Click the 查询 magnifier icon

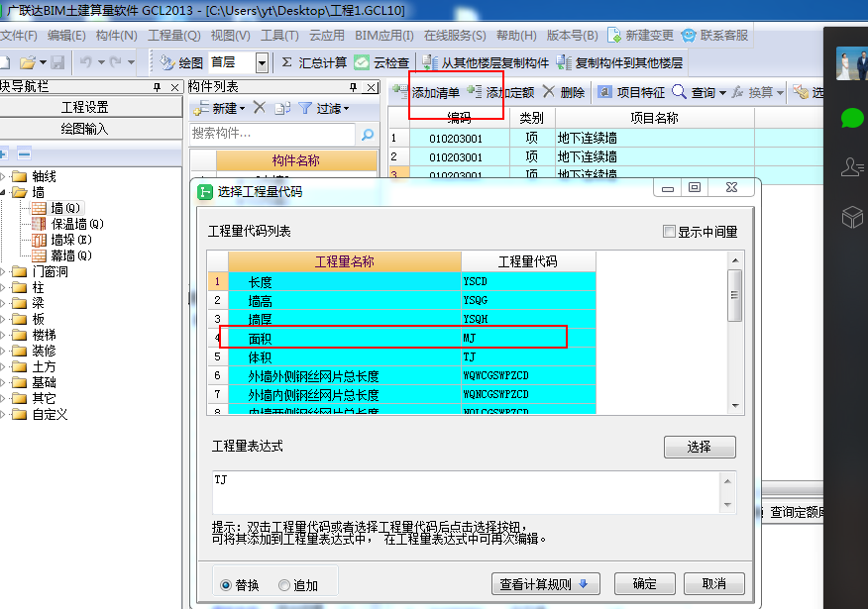(679, 91)
